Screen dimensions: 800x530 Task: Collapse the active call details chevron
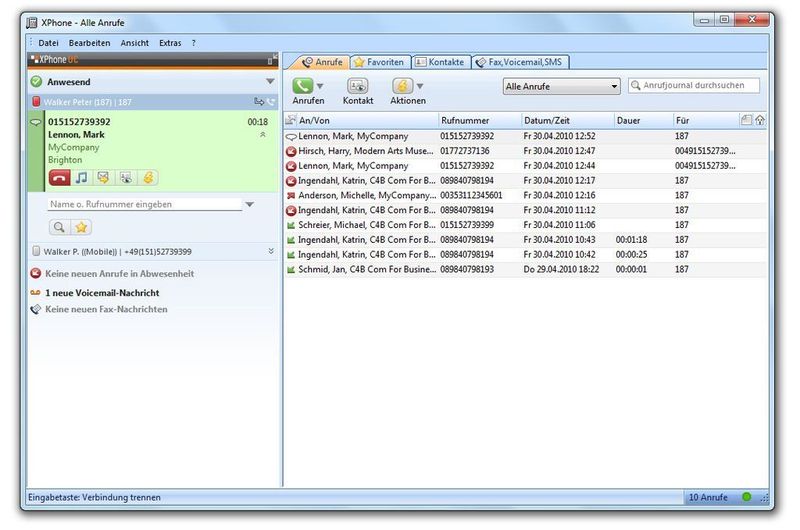pyautogui.click(x=263, y=135)
